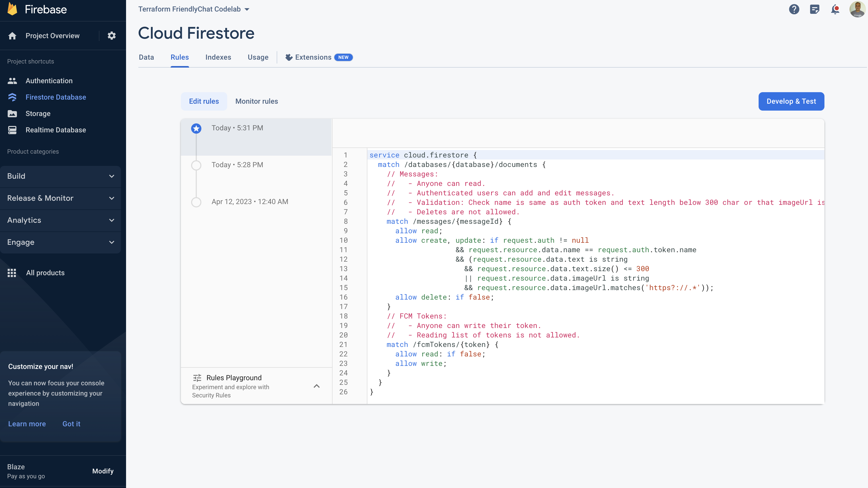This screenshot has width=868, height=488.
Task: Click the Rules Playground expand icon
Action: (x=317, y=386)
